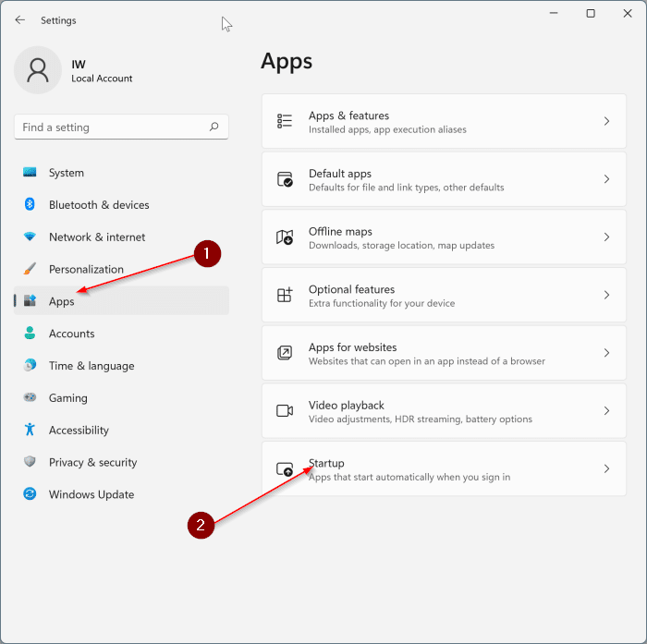This screenshot has height=644, width=647.
Task: Close the Settings window
Action: 628,13
